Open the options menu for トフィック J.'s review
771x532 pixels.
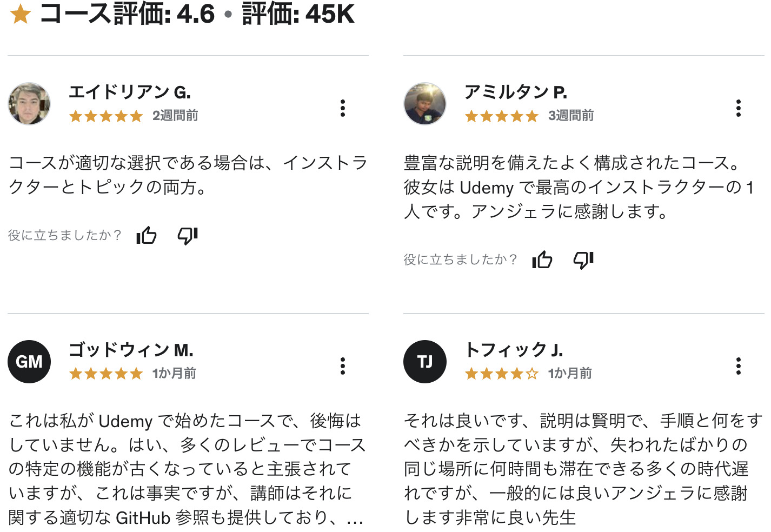coord(739,366)
